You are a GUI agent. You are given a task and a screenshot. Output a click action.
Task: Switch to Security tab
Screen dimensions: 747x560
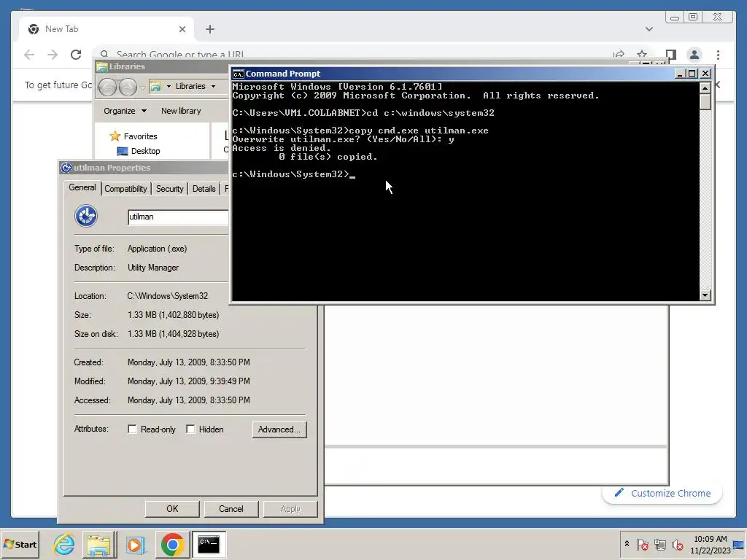click(x=169, y=189)
